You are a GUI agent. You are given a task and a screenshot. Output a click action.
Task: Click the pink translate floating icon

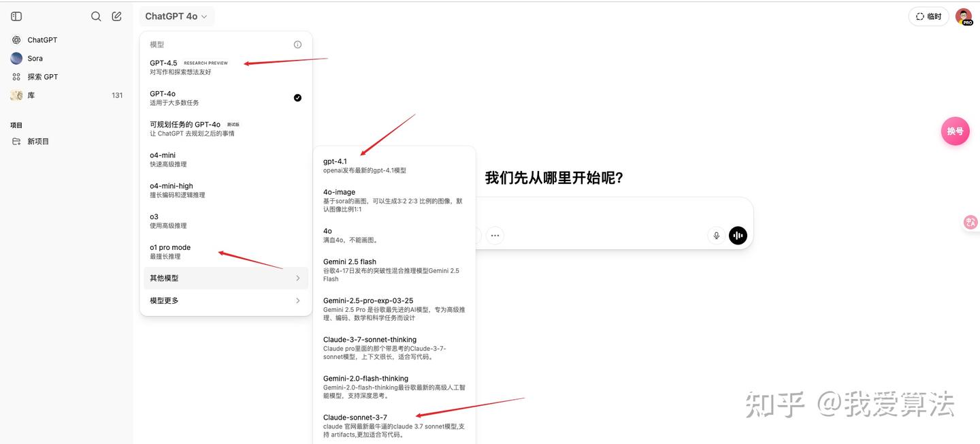pos(971,222)
